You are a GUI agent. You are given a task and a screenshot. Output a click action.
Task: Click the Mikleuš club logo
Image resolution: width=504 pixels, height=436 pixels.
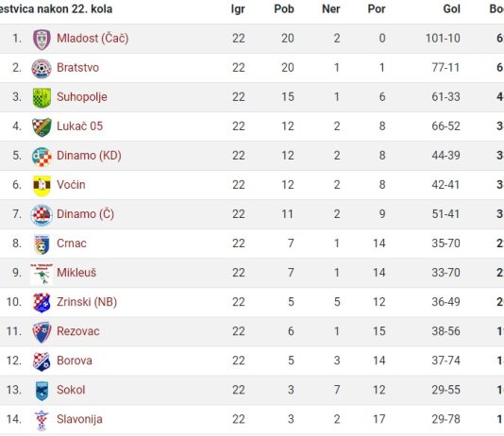(x=42, y=274)
